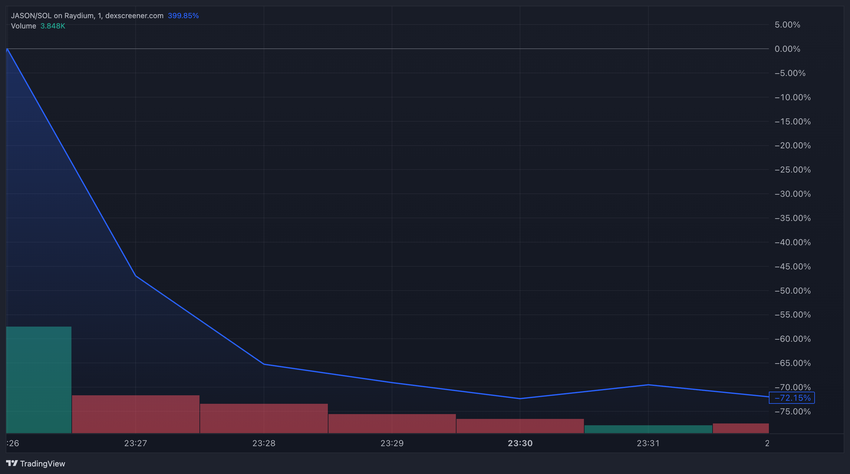Viewport: 850px width, 474px height.
Task: Click the 0.00% price scale label
Action: click(x=787, y=49)
